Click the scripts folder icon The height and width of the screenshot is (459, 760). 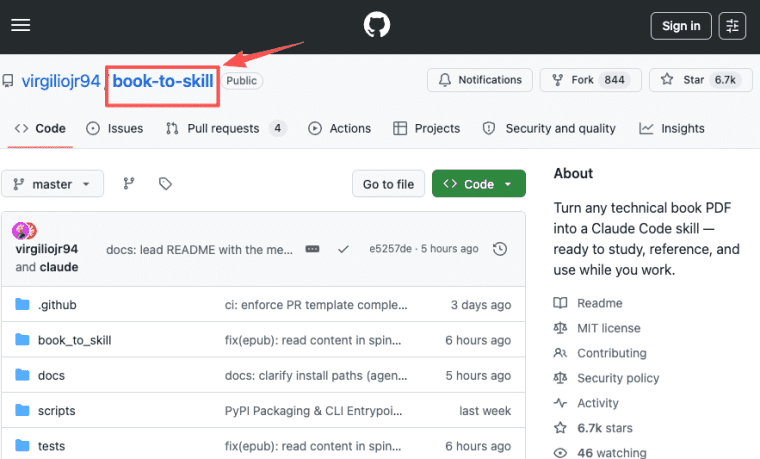pyautogui.click(x=22, y=411)
